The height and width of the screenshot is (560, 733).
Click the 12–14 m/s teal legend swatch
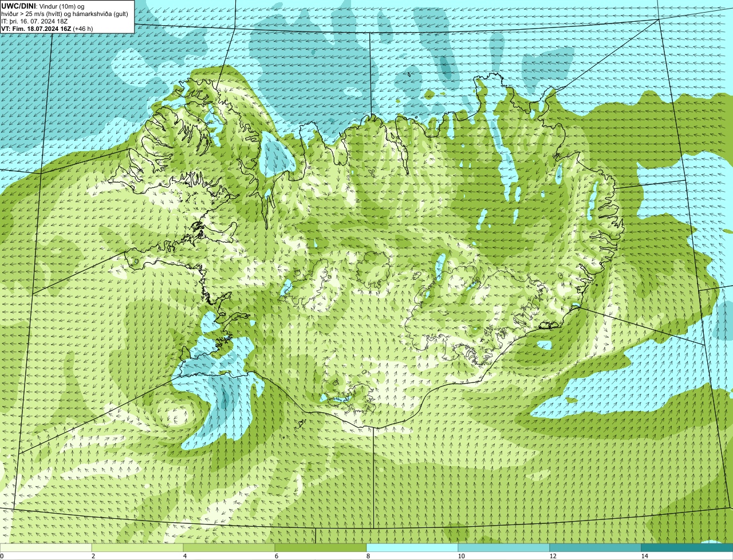pyautogui.click(x=596, y=547)
